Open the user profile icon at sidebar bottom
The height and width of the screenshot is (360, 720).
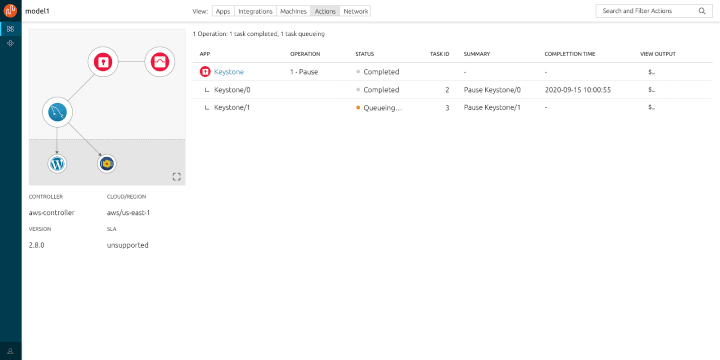point(11,351)
